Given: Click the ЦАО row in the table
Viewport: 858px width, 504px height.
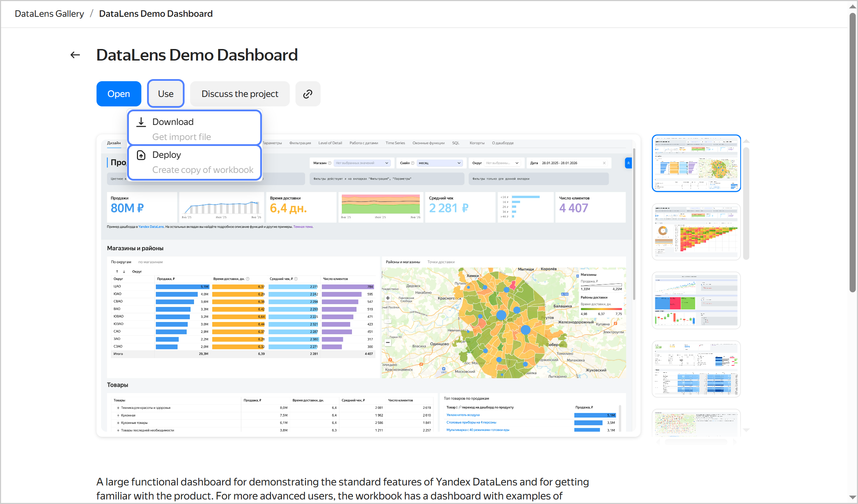Looking at the screenshot, I should point(242,287).
